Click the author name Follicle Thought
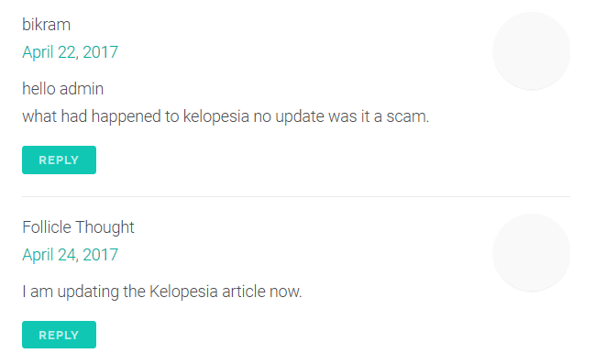Viewport: 606px width, 364px height. [x=78, y=227]
